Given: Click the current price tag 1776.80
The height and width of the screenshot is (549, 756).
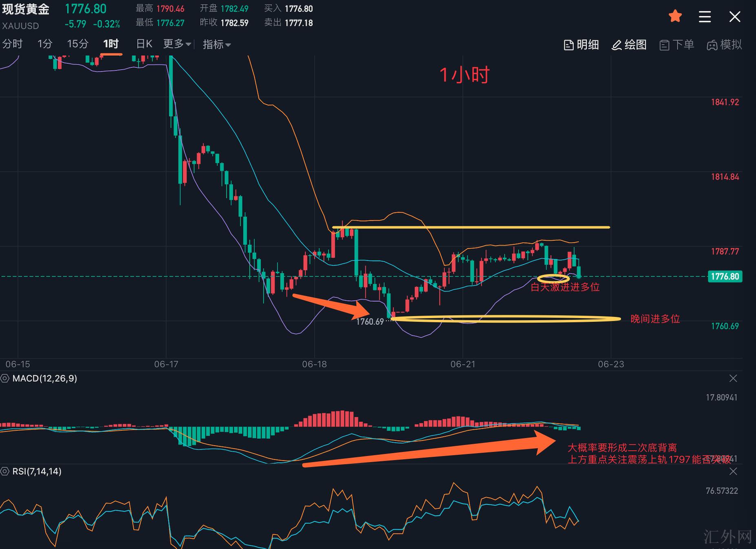Looking at the screenshot, I should (725, 277).
